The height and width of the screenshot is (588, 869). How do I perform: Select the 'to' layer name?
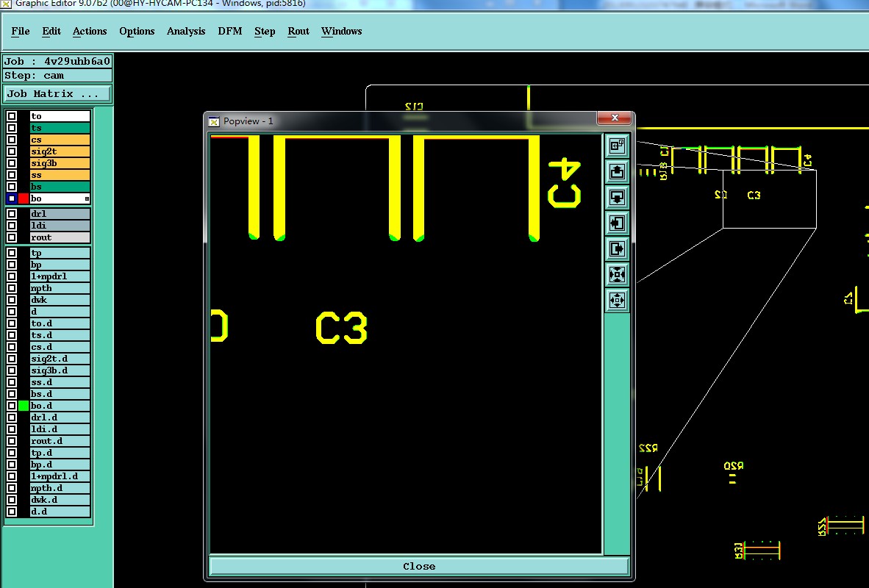click(x=60, y=116)
